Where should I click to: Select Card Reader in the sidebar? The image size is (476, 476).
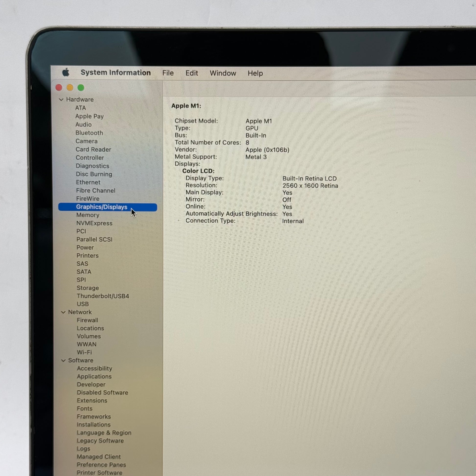(x=93, y=149)
